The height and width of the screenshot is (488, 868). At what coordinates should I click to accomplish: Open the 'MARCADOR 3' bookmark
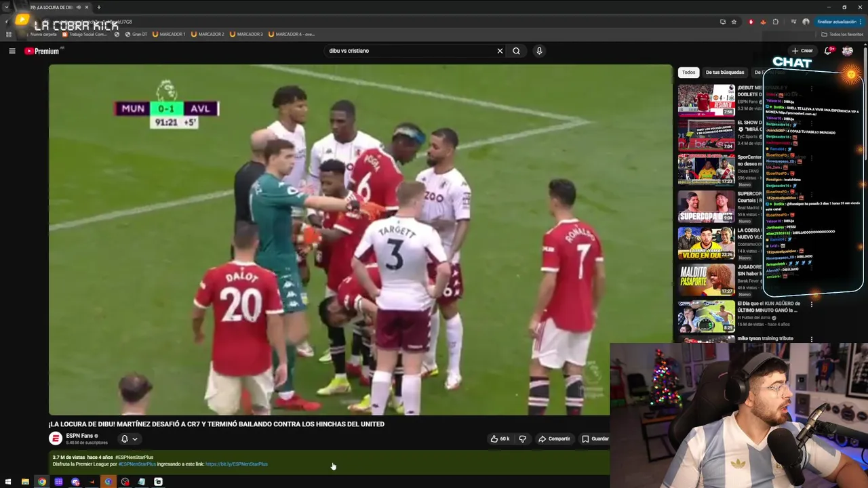(246, 34)
